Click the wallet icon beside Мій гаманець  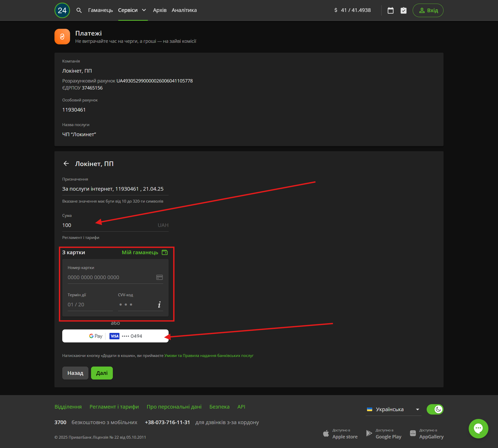[165, 252]
